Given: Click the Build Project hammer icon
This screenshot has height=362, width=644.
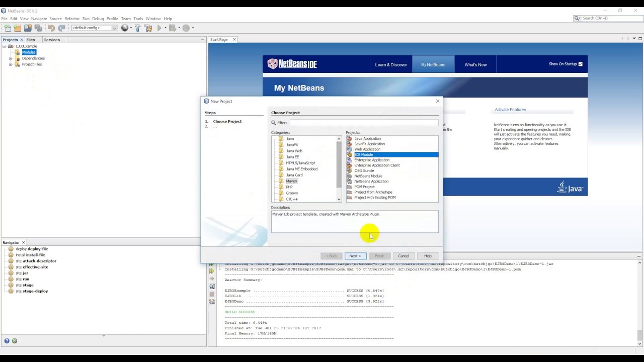Looking at the screenshot, I should click(x=138, y=28).
